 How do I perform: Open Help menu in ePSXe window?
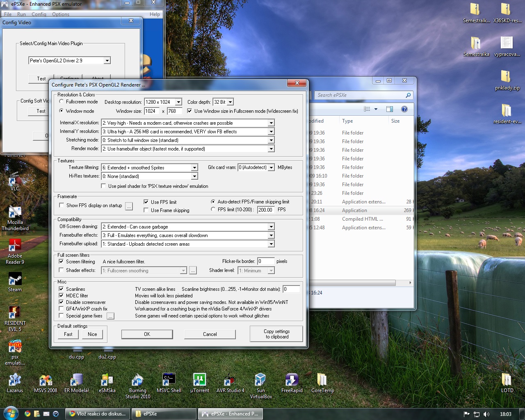coord(155,14)
